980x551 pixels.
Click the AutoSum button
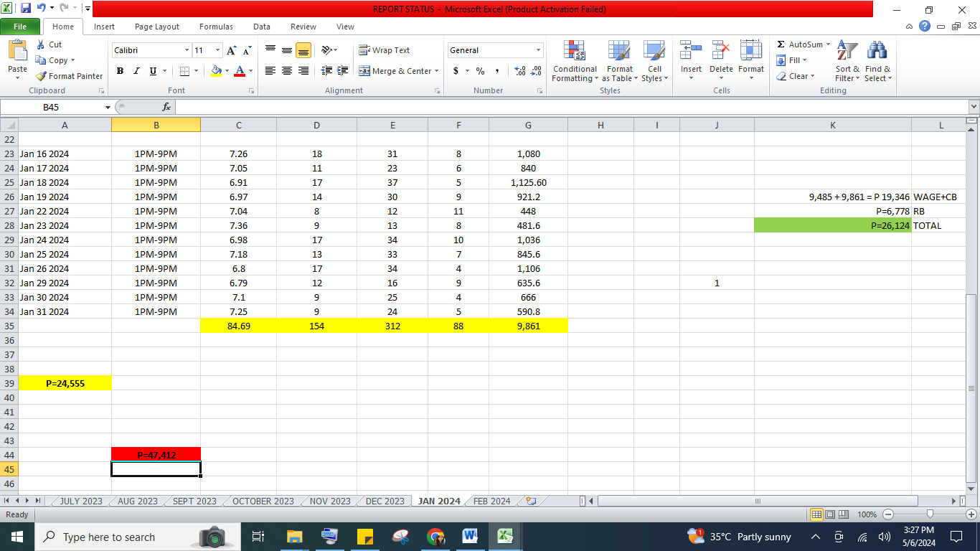pyautogui.click(x=800, y=44)
